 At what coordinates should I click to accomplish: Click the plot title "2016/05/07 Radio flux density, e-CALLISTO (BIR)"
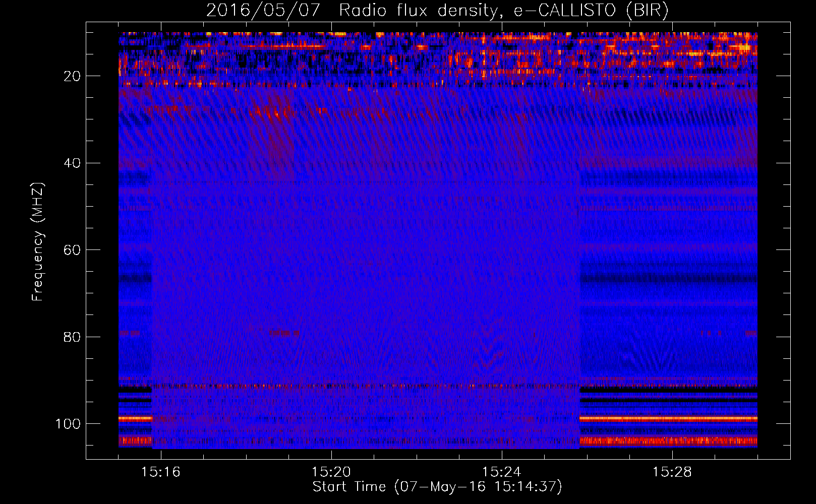tap(438, 11)
